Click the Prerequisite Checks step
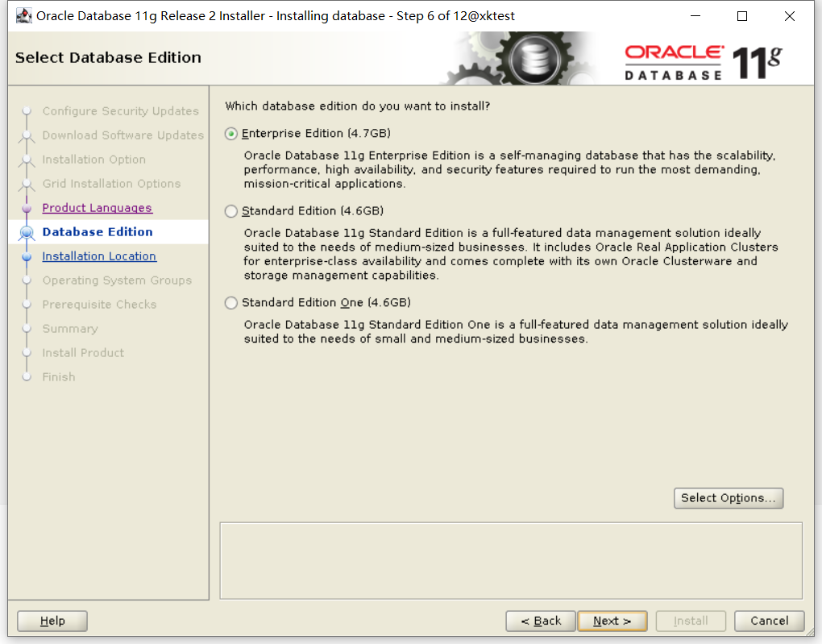Image resolution: width=822 pixels, height=644 pixels. coord(99,304)
